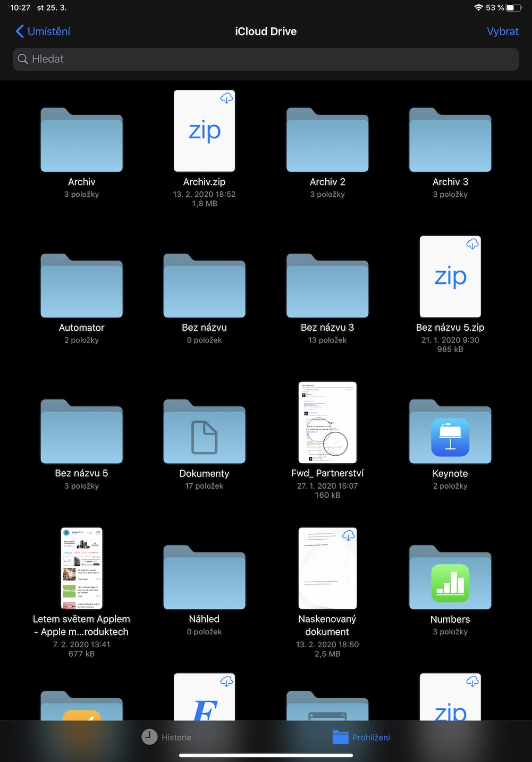Screen dimensions: 532x762
Task: Tap the "2 položky" label under Keynote
Action: coord(450,486)
